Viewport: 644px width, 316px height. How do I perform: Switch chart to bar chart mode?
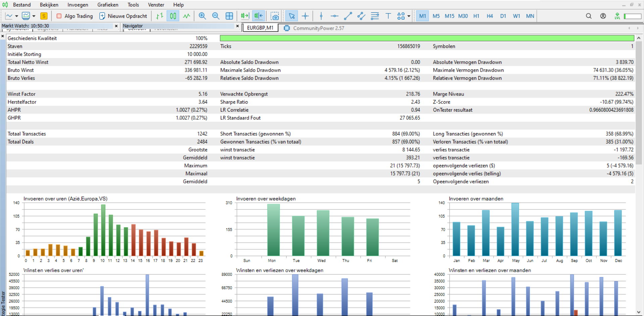coord(160,16)
